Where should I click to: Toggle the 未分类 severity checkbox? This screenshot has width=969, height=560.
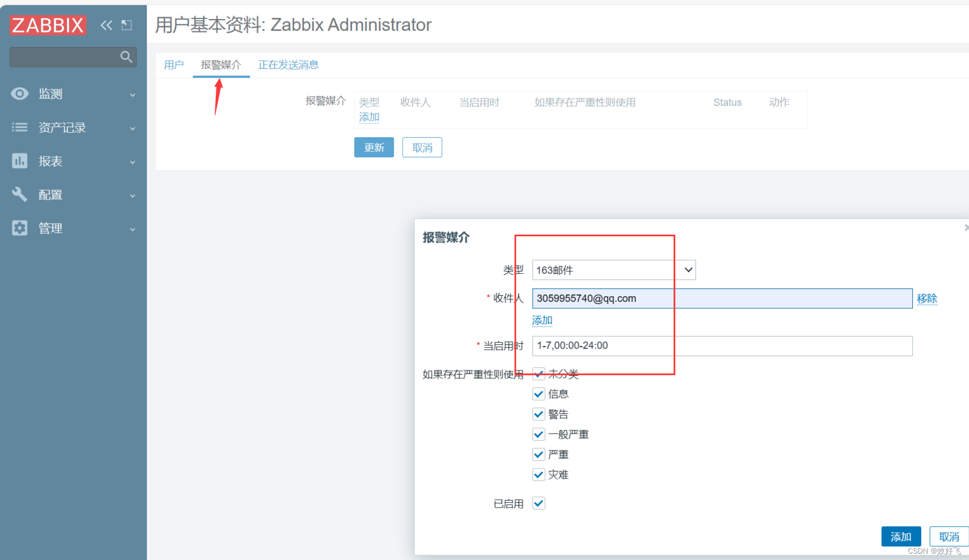539,374
